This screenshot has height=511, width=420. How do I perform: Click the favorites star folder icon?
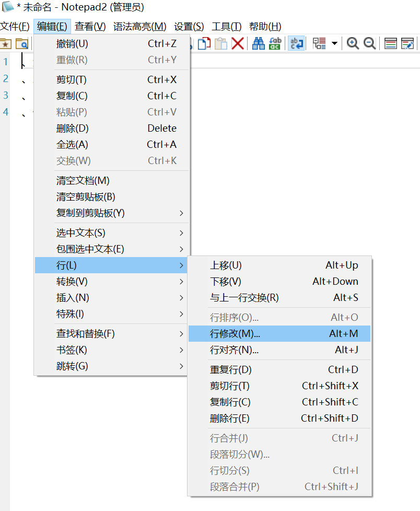coord(6,44)
